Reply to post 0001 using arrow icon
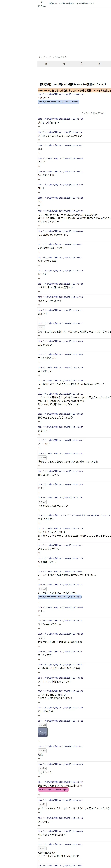Screen dimensions: 111x868 coord(39,107)
